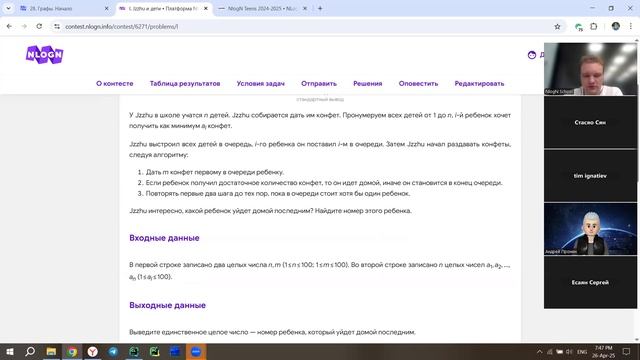This screenshot has width=640, height=360.
Task: Open Yandex Browser from taskbar
Action: coord(93,351)
